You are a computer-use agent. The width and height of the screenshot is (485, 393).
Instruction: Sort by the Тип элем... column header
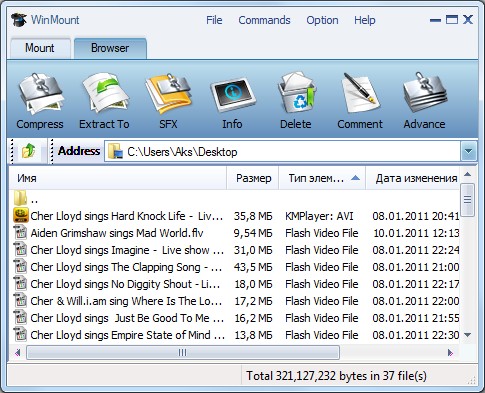click(323, 178)
